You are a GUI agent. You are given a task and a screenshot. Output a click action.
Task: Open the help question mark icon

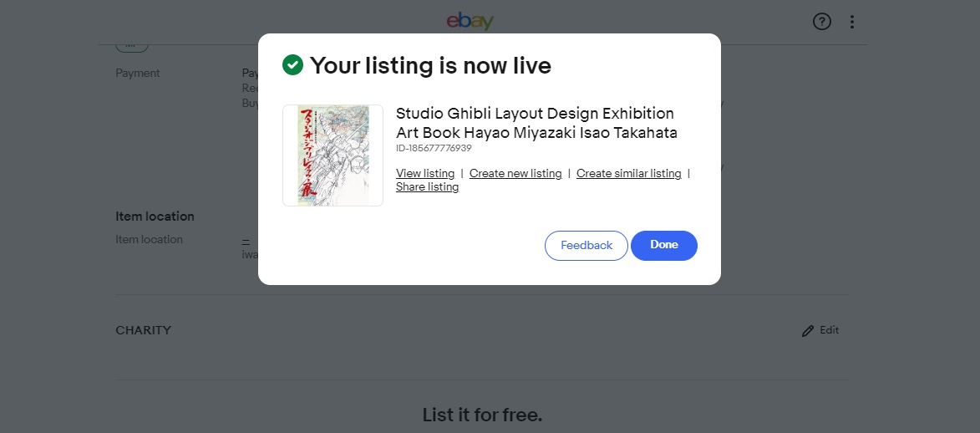(822, 22)
